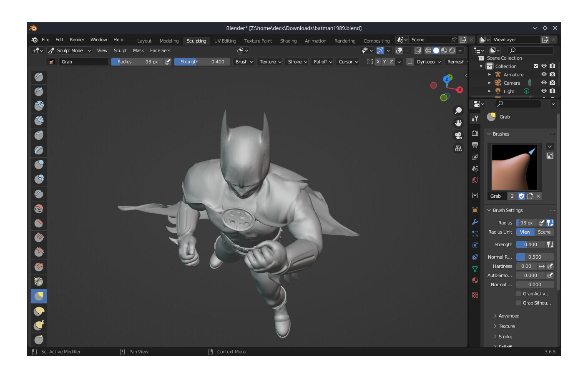Image resolution: width=588 pixels, height=388 pixels.
Task: Select the Scrape brush tool
Action: (x=39, y=252)
